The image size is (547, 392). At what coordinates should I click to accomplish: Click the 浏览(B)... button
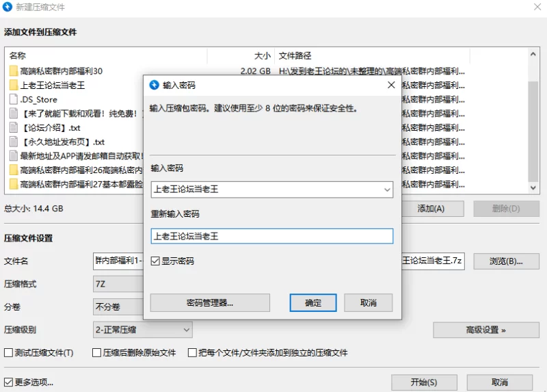coord(506,261)
